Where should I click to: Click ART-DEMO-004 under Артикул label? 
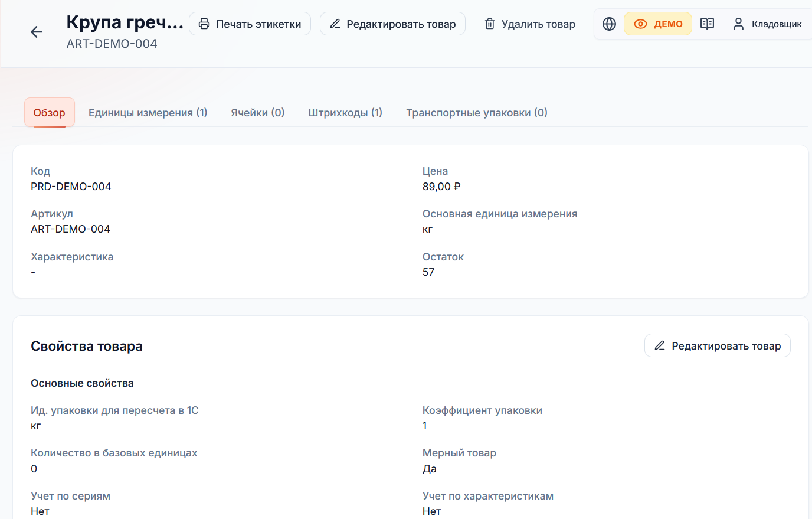click(70, 229)
